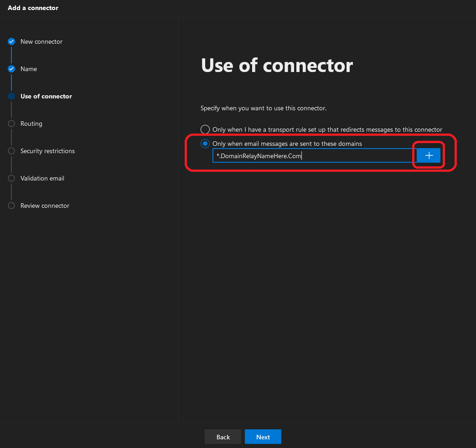Click the Use of connector step label
This screenshot has width=476, height=448.
click(46, 96)
